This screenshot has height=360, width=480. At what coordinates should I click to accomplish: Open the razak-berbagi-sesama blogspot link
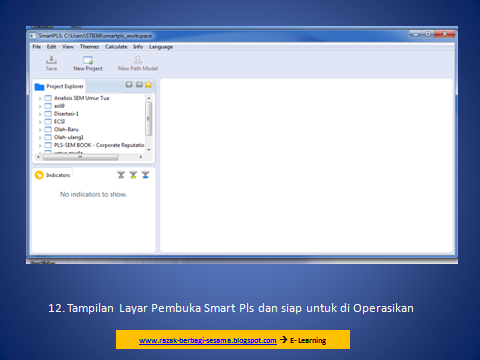[208, 340]
